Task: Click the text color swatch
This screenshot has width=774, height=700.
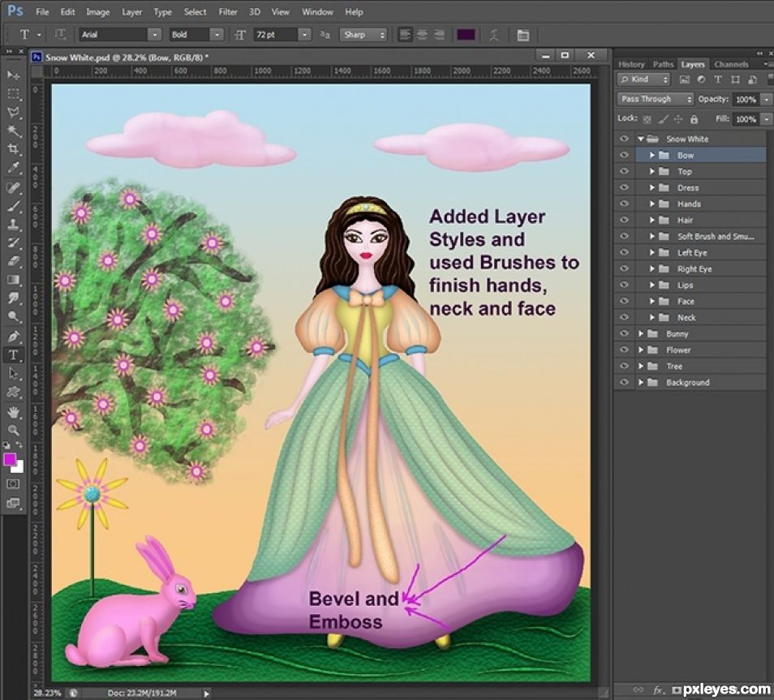Action: point(466,35)
